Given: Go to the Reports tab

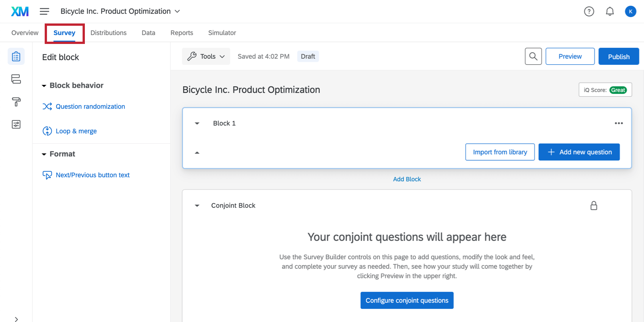Looking at the screenshot, I should pyautogui.click(x=181, y=33).
